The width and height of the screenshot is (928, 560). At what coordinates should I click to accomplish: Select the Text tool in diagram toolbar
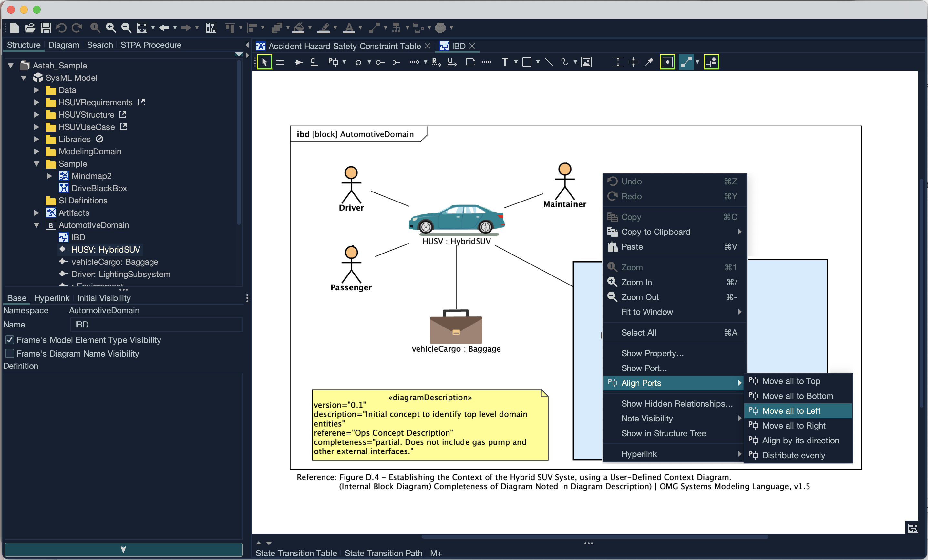[505, 62]
